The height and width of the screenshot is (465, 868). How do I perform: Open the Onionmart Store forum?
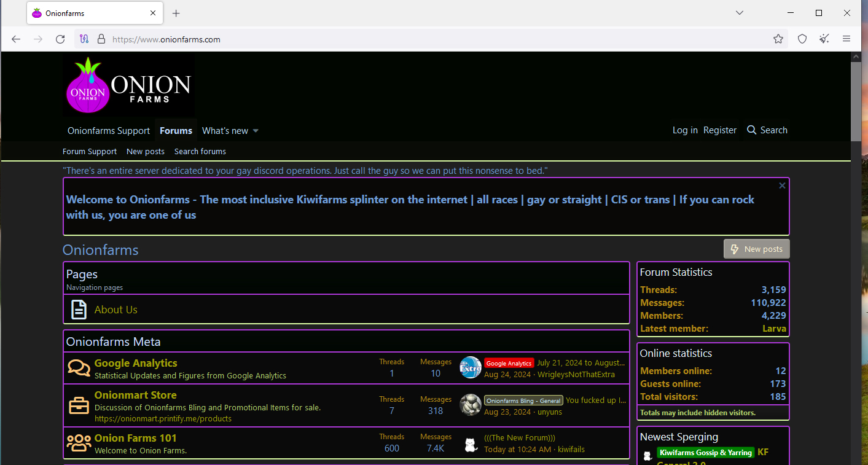[136, 395]
